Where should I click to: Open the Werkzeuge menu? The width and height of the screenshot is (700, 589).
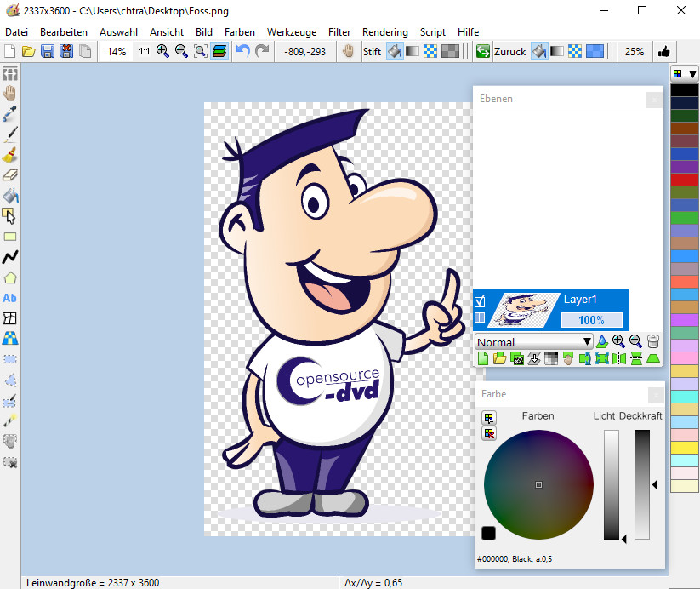coord(292,31)
